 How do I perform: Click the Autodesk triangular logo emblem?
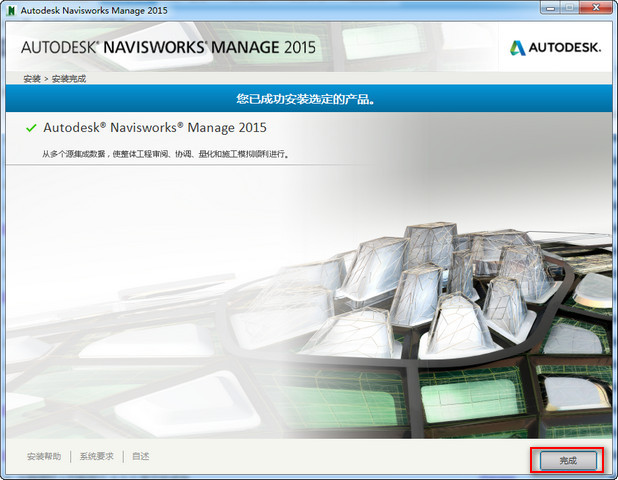tap(517, 47)
